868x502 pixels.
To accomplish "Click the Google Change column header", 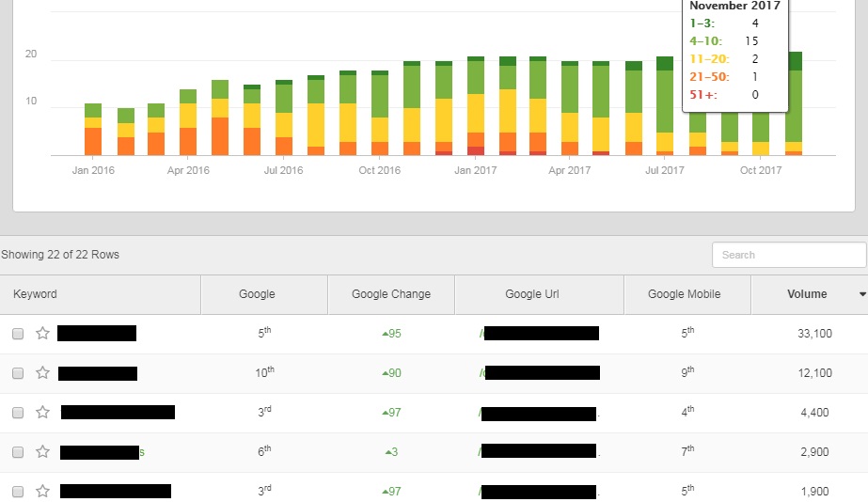I will [x=390, y=294].
